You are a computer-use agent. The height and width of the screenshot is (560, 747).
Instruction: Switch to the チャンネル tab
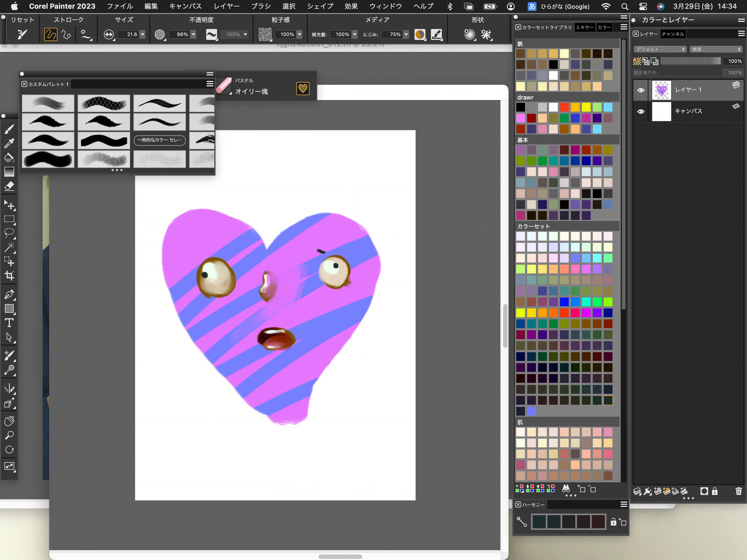tap(673, 34)
